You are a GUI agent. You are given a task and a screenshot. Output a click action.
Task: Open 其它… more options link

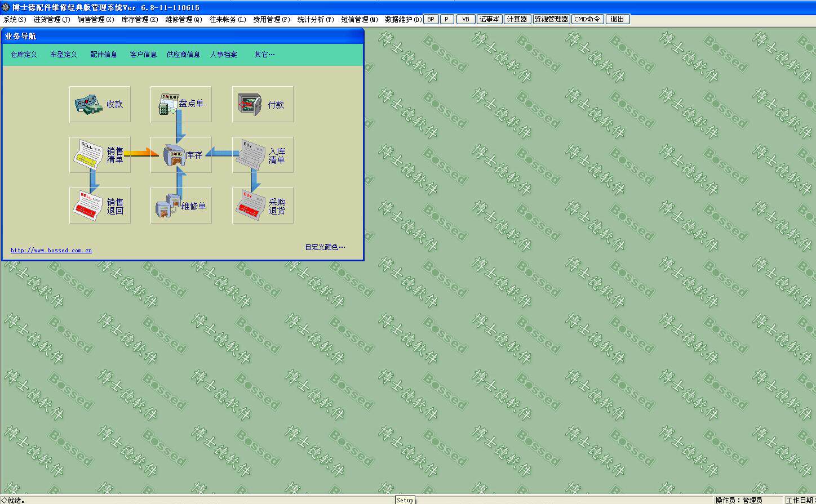[264, 55]
